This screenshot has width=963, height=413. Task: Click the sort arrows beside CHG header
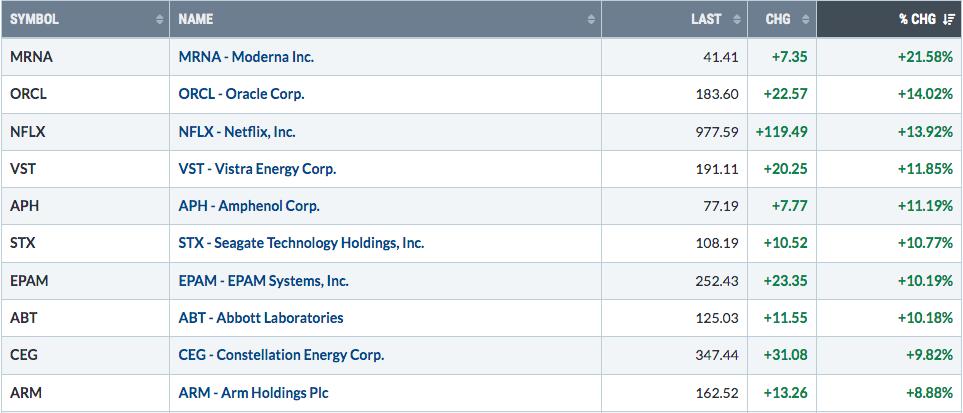[x=806, y=20]
